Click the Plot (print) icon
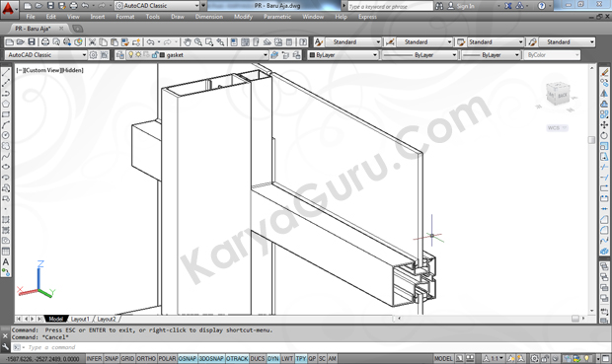The height and width of the screenshot is (364, 612). pos(45,42)
